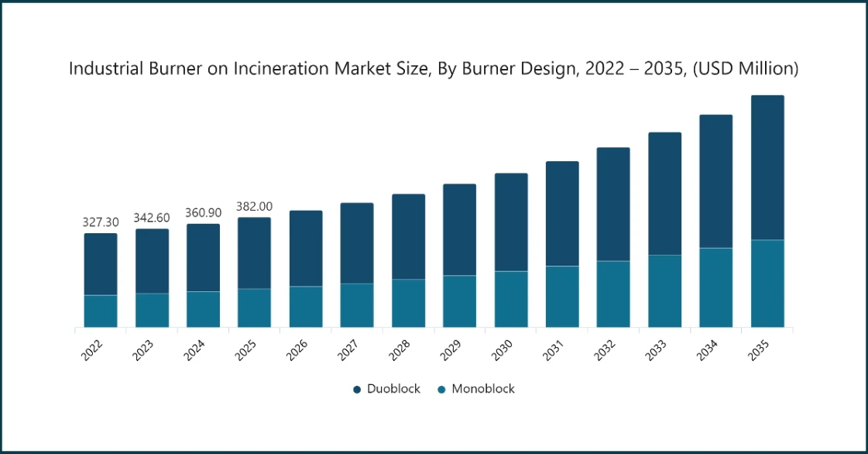Click the 2022 Monoblock bar segment
This screenshot has height=454, width=868.
101,311
